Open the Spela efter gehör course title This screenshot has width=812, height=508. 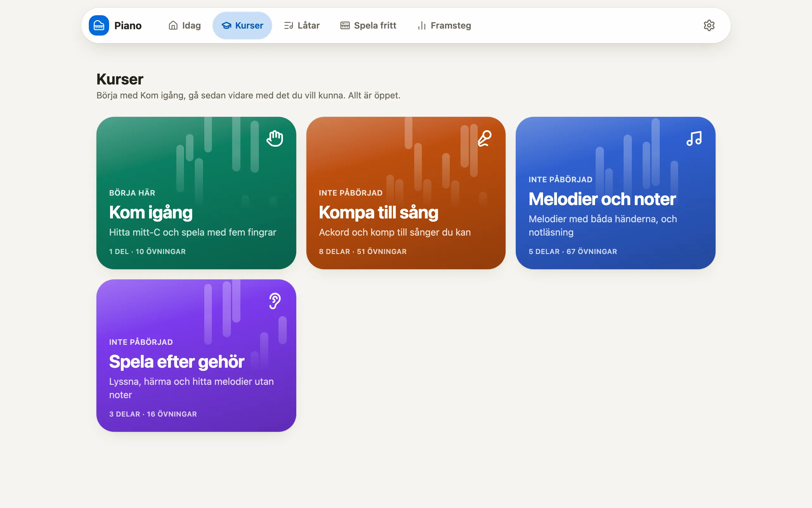click(176, 362)
